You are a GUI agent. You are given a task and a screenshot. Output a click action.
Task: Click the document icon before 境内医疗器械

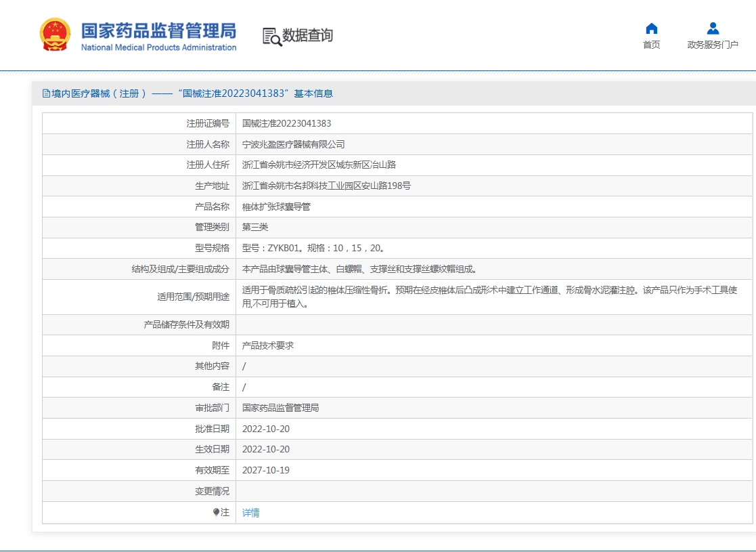click(x=46, y=93)
